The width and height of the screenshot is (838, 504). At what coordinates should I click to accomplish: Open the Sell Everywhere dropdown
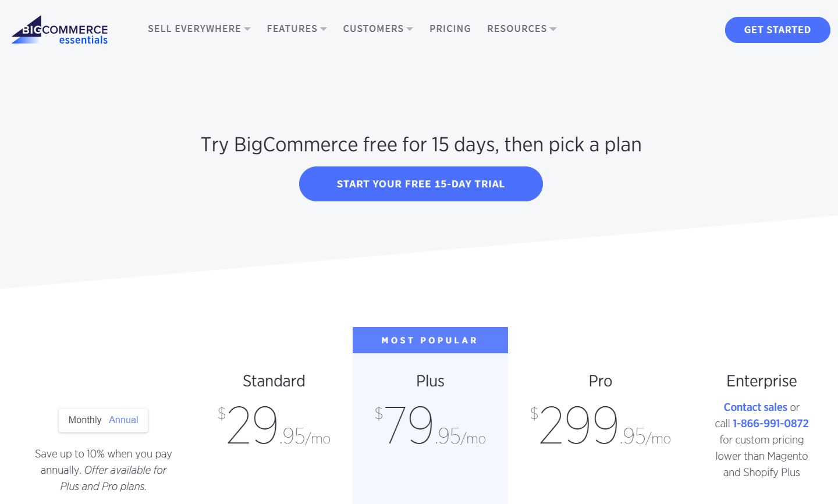click(198, 29)
